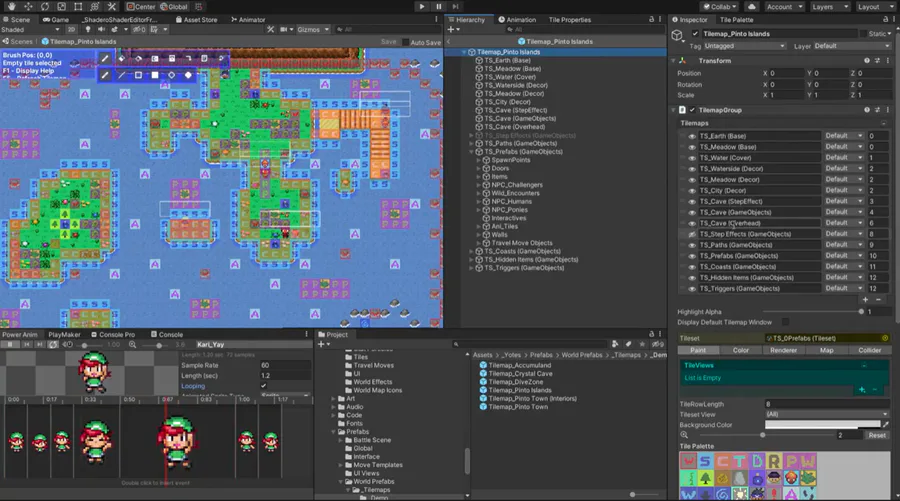Select the combined Transform tool
The width and height of the screenshot is (900, 501).
[x=95, y=6]
